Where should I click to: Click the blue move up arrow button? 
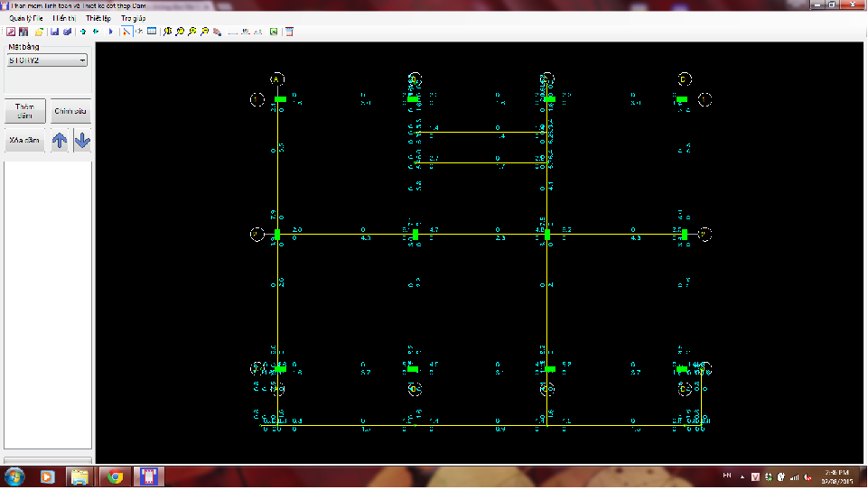(x=60, y=141)
